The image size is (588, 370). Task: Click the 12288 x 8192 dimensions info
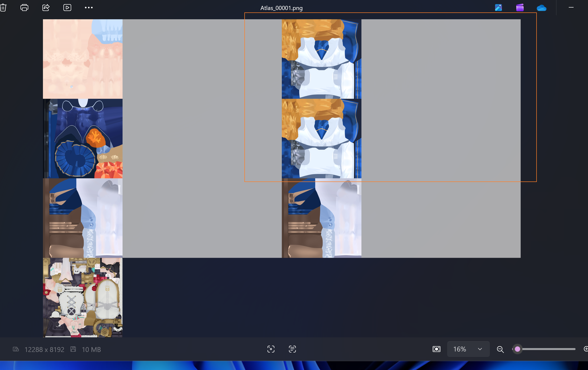(44, 350)
